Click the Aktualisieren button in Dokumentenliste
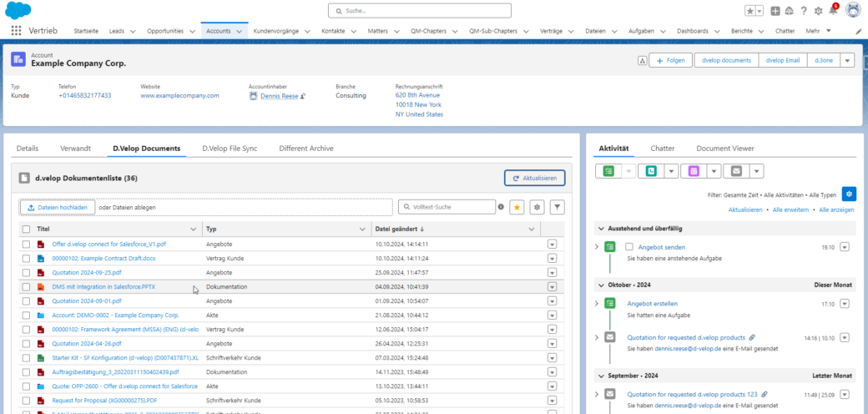 535,179
